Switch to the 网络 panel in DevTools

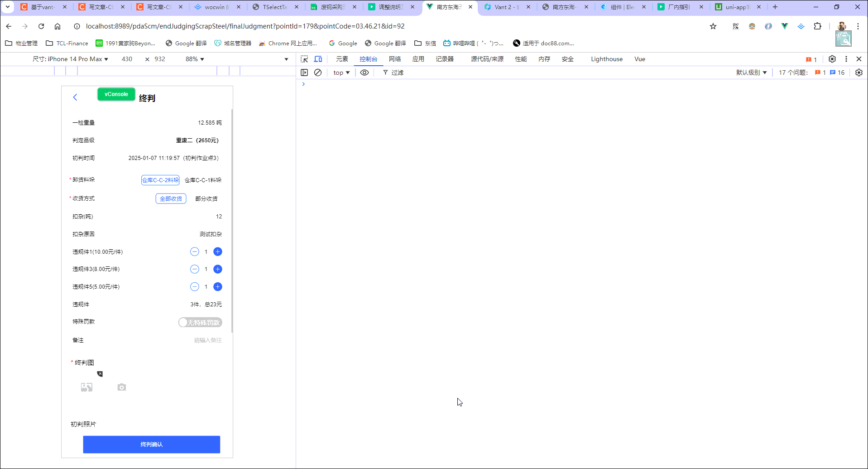click(394, 59)
